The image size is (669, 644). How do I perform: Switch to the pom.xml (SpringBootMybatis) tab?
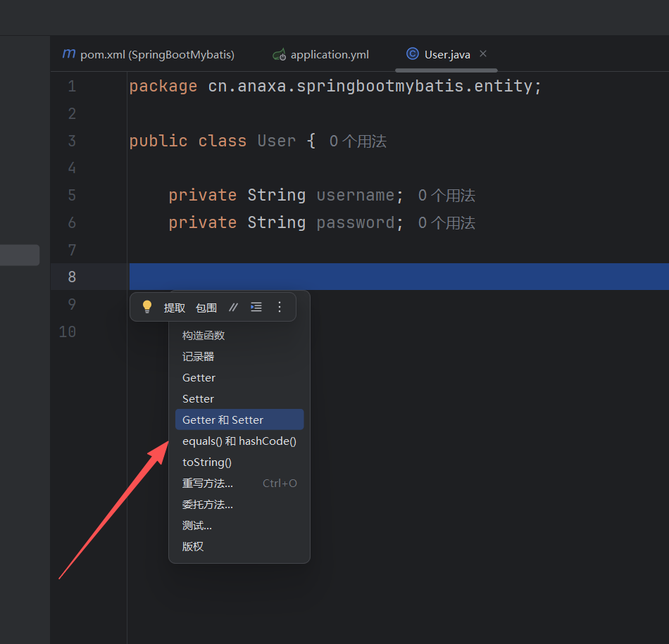(x=157, y=54)
